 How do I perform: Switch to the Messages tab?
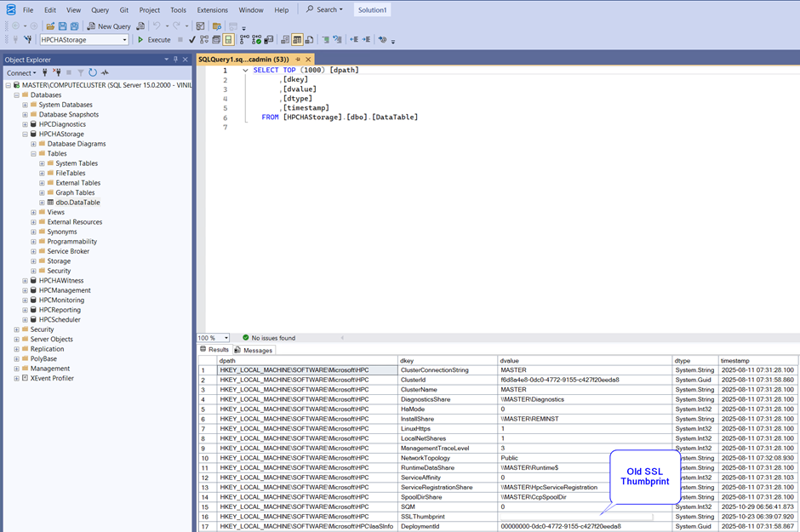point(257,350)
